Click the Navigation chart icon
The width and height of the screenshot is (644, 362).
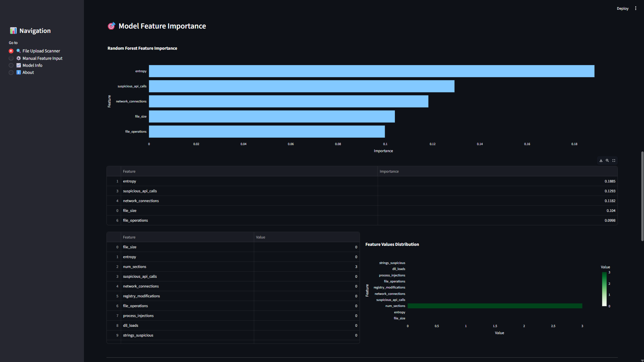(13, 31)
